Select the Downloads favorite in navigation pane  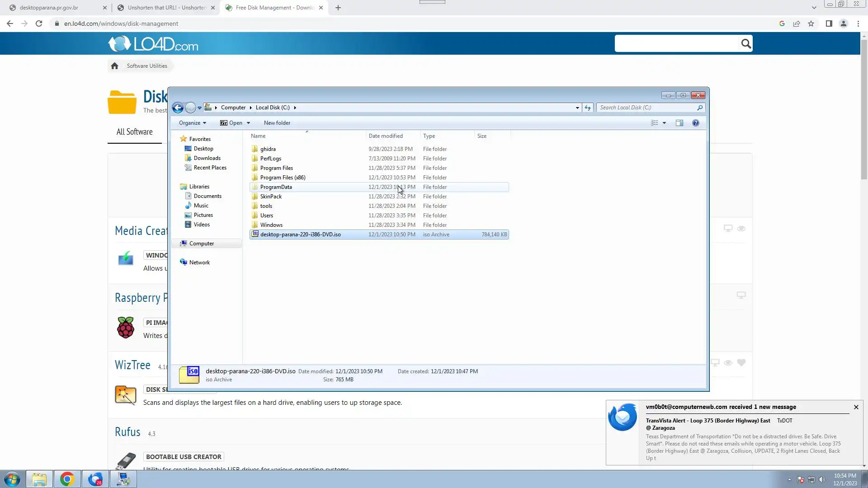coord(207,158)
